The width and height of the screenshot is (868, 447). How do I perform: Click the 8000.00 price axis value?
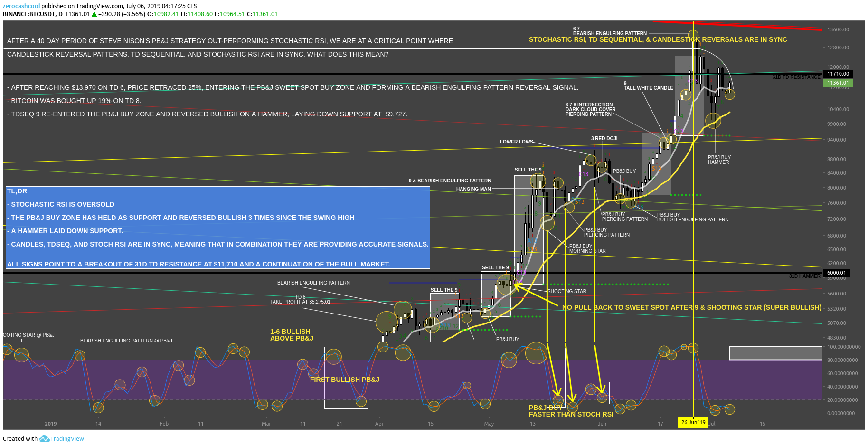coord(837,188)
